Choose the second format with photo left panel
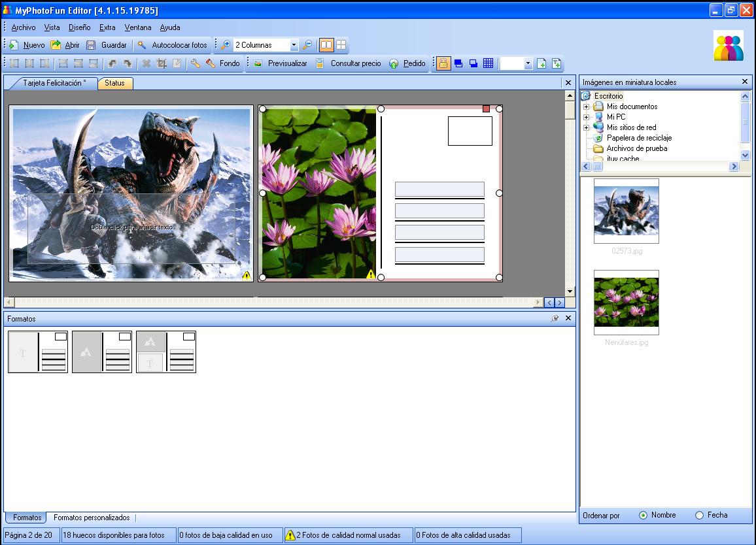Image resolution: width=756 pixels, height=545 pixels. pyautogui.click(x=102, y=352)
